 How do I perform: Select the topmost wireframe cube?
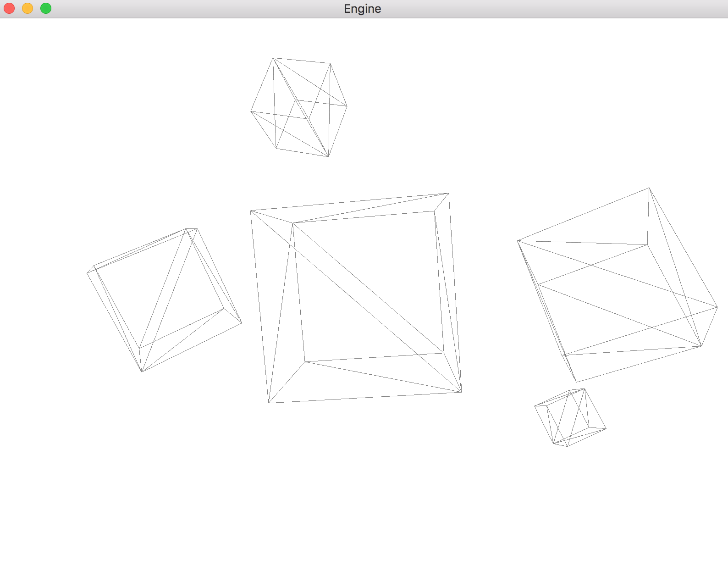pyautogui.click(x=299, y=107)
